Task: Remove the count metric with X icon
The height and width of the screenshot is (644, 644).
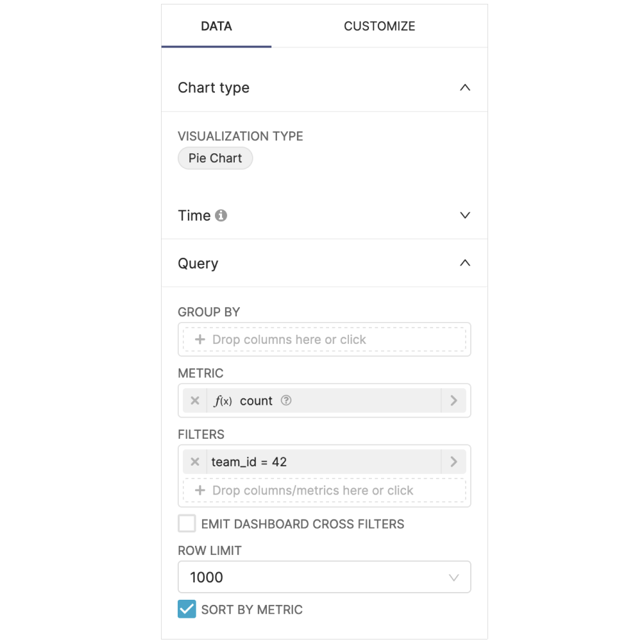Action: (x=195, y=401)
